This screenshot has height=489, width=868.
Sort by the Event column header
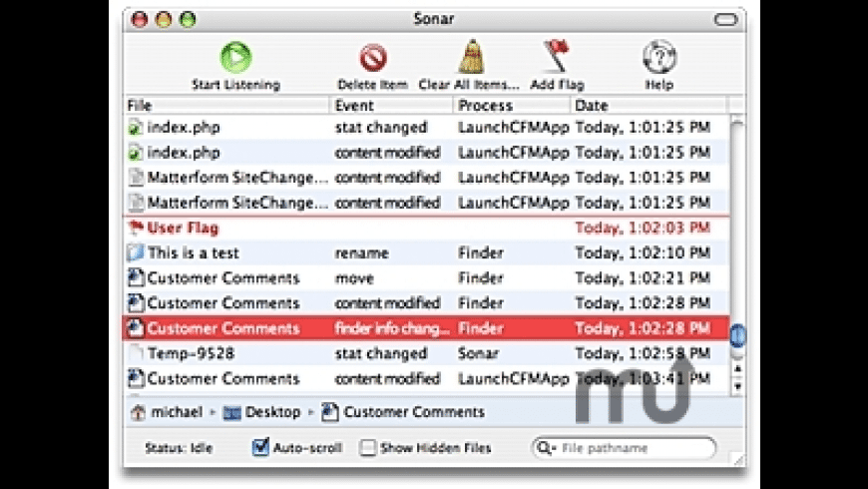392,105
